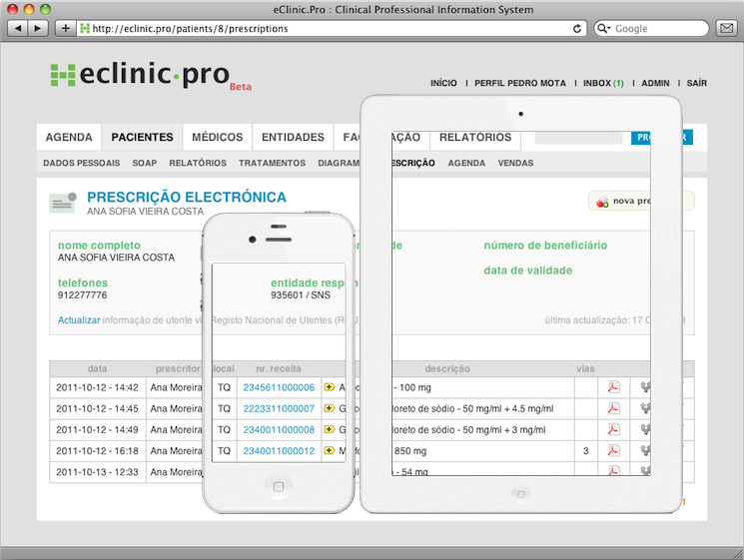Click the nova prescrição button

point(641,201)
